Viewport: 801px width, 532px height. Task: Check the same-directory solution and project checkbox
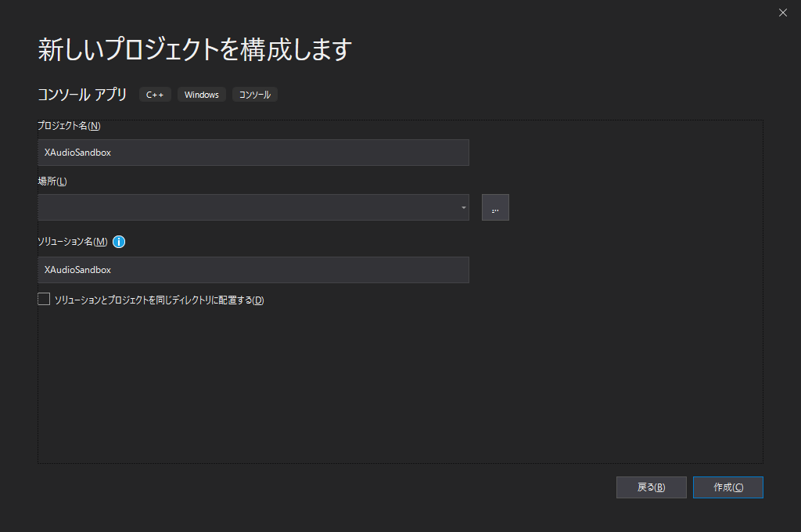[44, 299]
